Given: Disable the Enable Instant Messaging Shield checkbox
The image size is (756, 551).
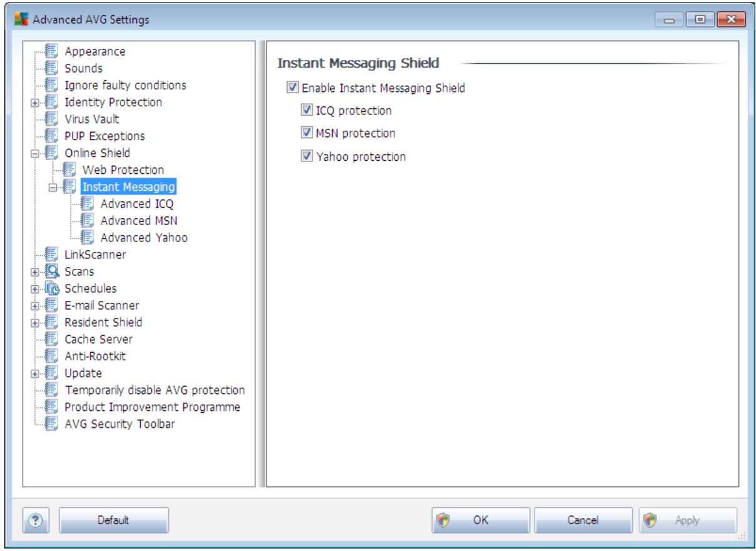Looking at the screenshot, I should [x=293, y=88].
